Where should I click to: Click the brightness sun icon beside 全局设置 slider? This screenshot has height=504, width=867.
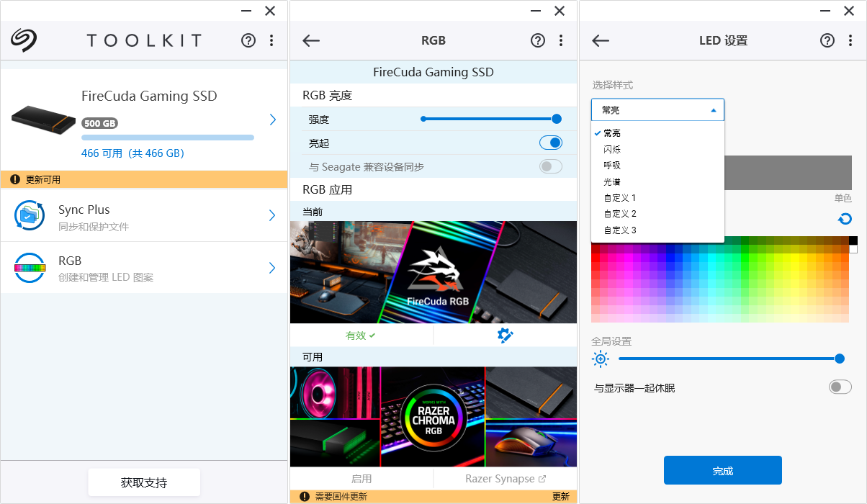(601, 358)
